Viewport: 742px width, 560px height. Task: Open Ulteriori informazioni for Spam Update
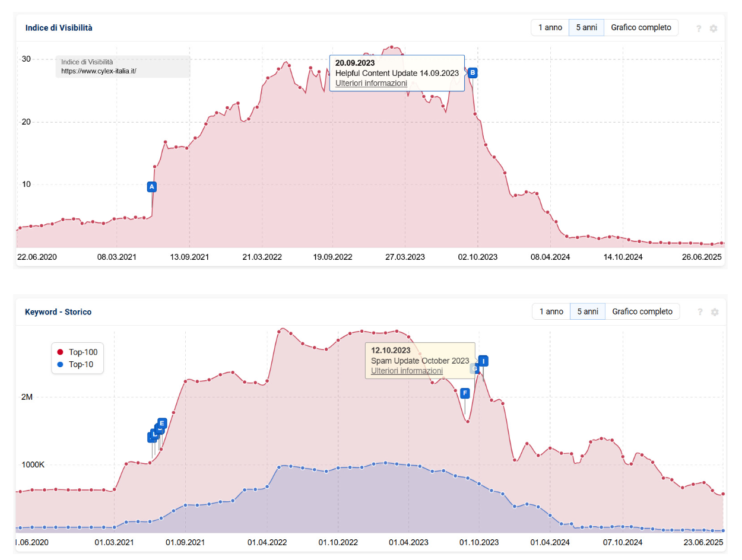tap(407, 371)
